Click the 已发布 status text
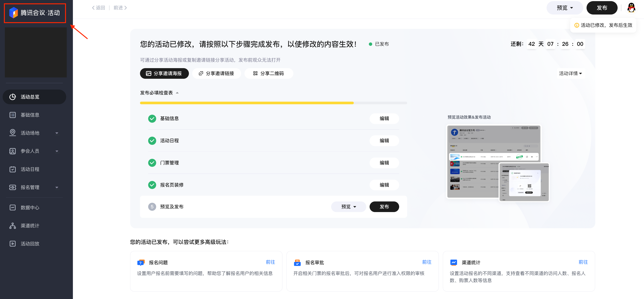644x299 pixels. click(x=382, y=44)
